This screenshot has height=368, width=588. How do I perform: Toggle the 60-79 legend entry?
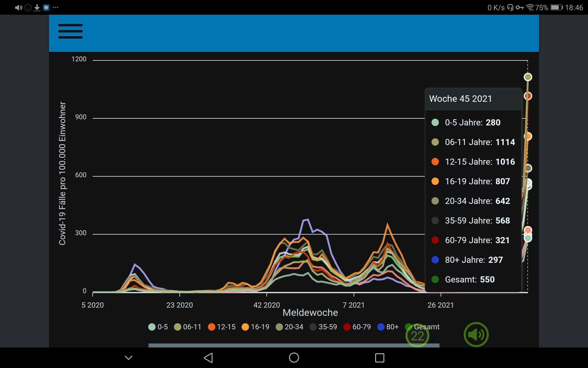[x=357, y=327]
